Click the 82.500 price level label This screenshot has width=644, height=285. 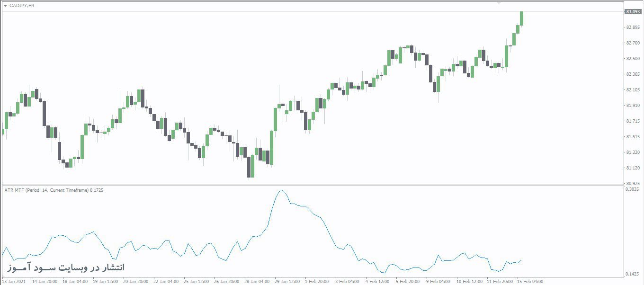[x=633, y=58]
